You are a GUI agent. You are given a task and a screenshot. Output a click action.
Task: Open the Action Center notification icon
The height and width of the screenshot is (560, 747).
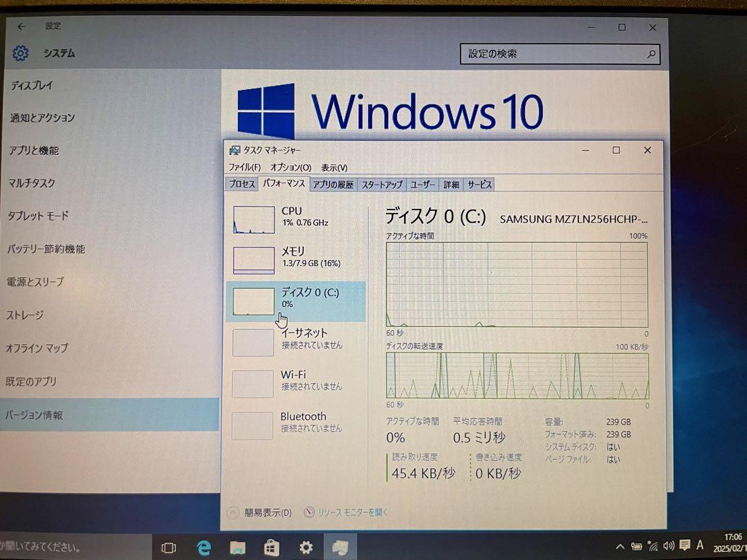click(x=685, y=545)
